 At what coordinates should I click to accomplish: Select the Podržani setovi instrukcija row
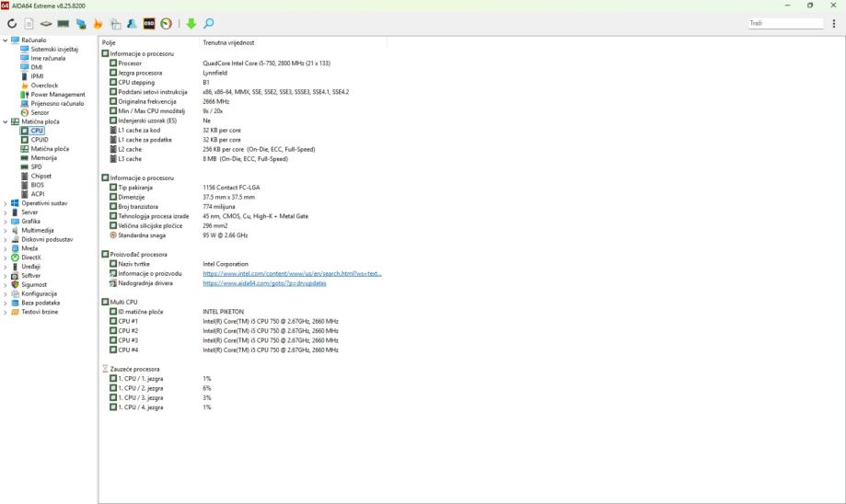229,92
